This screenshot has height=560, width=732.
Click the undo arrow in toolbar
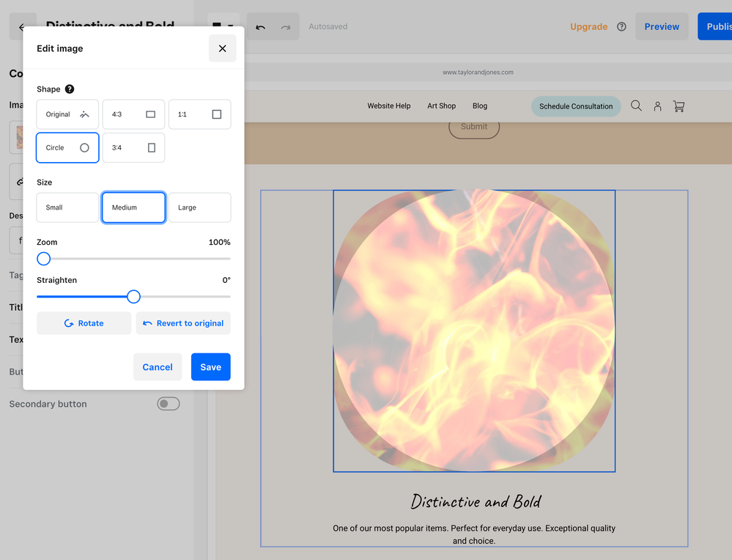pyautogui.click(x=260, y=27)
